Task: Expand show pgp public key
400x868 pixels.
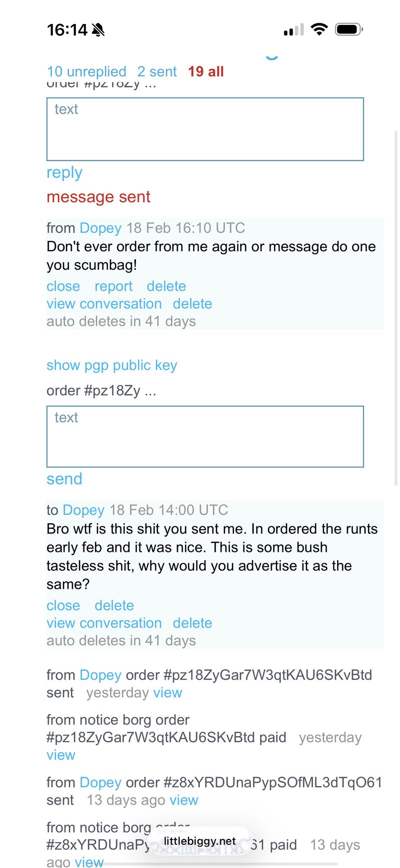Action: click(111, 366)
